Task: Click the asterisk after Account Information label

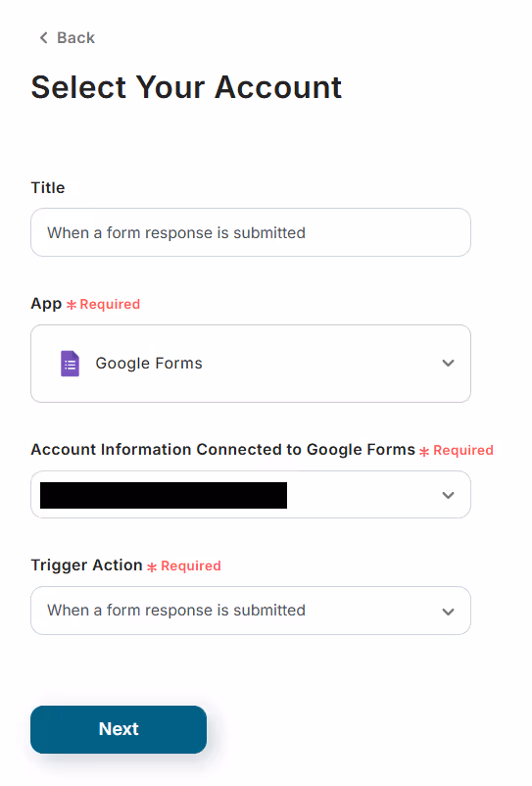Action: click(x=424, y=451)
